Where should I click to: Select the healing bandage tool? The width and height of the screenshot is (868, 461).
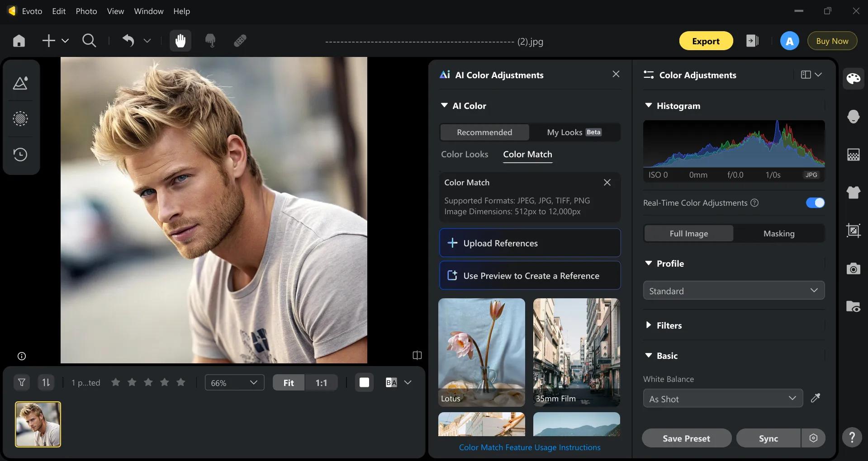pos(240,41)
